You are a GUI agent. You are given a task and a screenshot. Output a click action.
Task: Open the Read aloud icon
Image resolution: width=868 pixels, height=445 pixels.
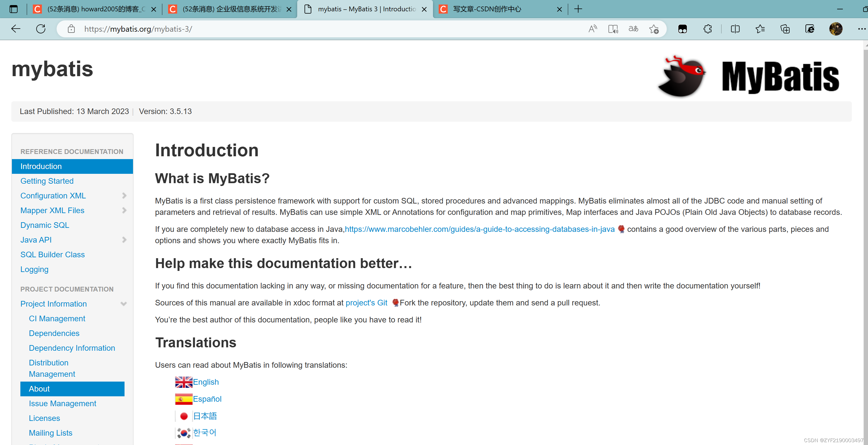(x=592, y=29)
